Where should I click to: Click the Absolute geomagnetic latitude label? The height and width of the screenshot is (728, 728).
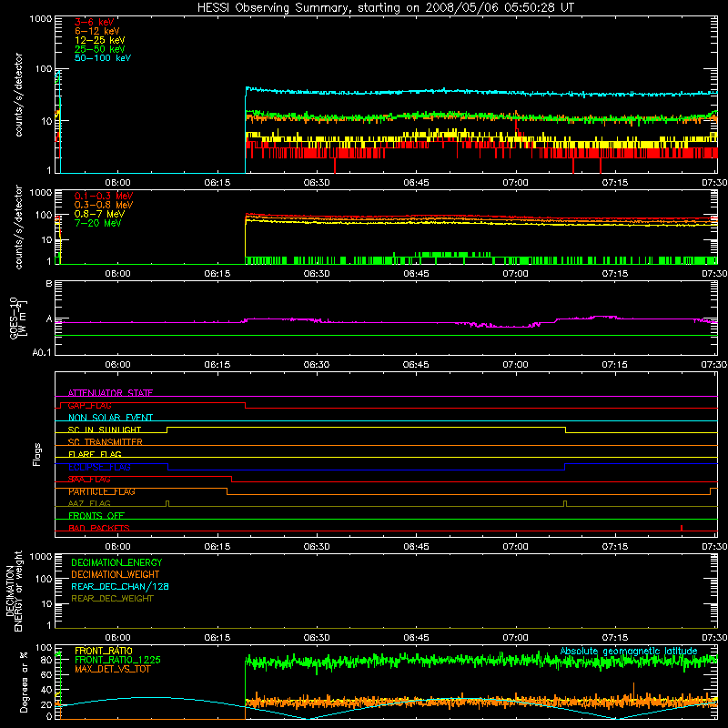(629, 652)
